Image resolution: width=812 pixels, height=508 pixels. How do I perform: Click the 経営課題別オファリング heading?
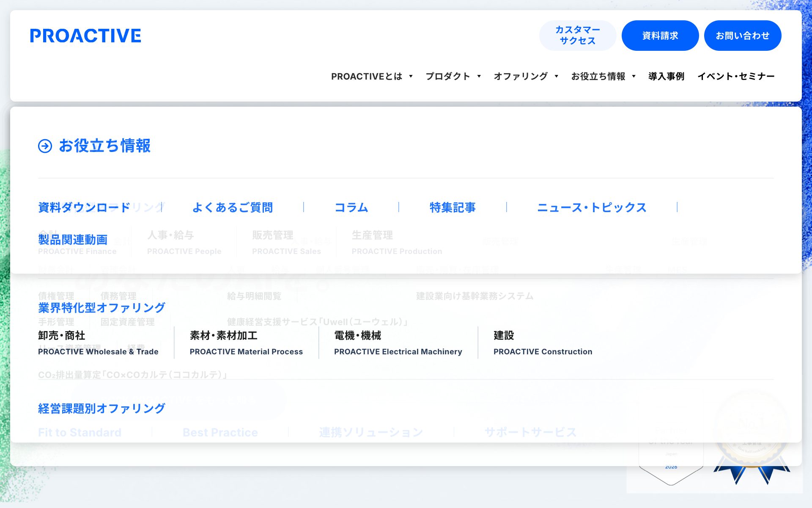(101, 409)
